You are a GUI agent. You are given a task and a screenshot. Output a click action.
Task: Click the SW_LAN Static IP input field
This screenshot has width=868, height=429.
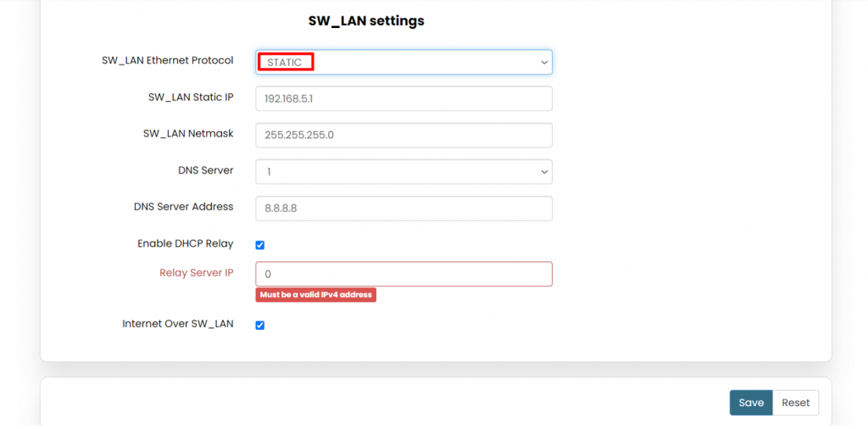[x=403, y=98]
